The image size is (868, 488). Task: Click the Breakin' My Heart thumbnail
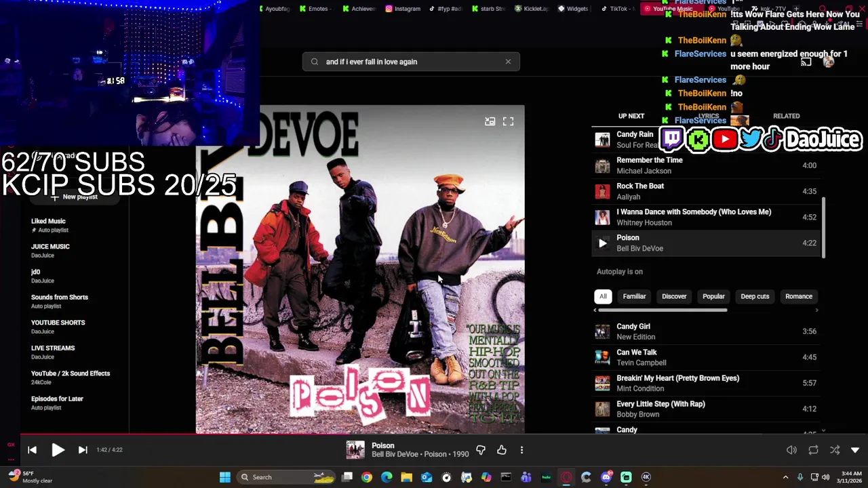tap(602, 383)
